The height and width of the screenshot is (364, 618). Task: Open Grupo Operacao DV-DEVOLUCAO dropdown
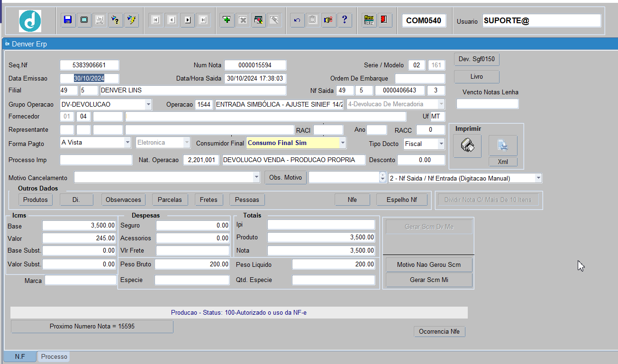click(148, 104)
